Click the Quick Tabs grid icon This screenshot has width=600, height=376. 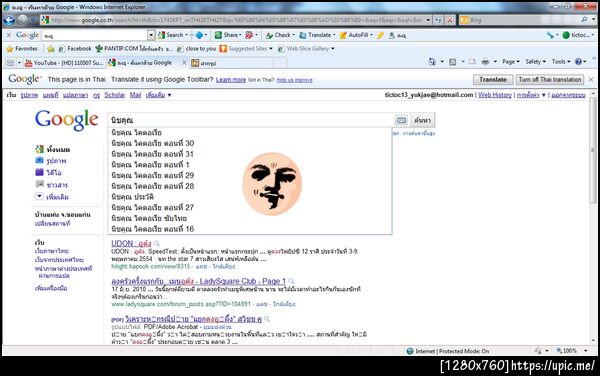point(10,63)
